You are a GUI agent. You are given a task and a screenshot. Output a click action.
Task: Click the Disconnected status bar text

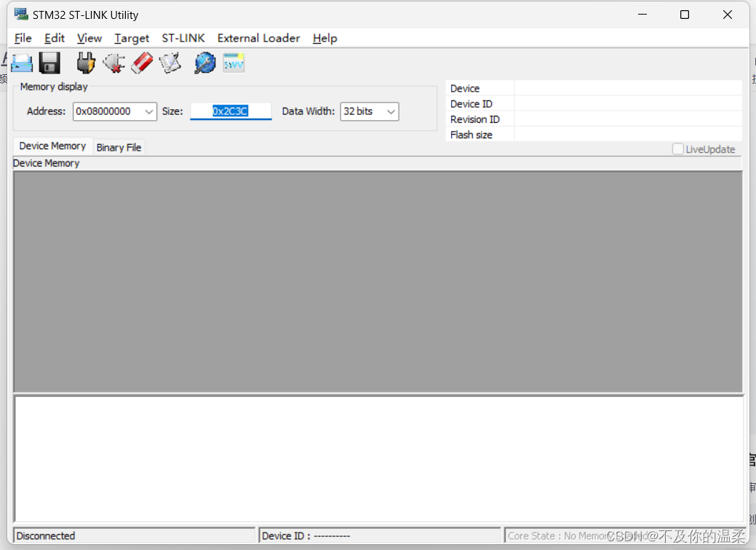point(46,535)
